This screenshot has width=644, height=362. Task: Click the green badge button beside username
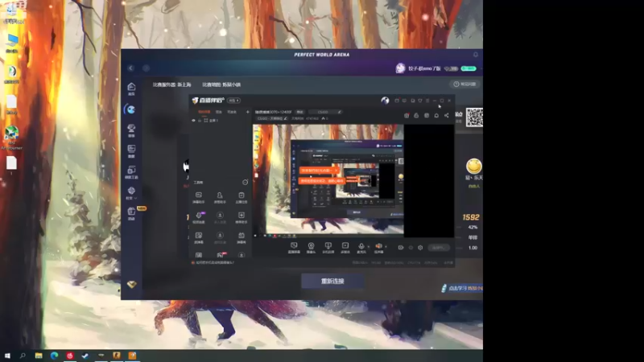coord(469,68)
